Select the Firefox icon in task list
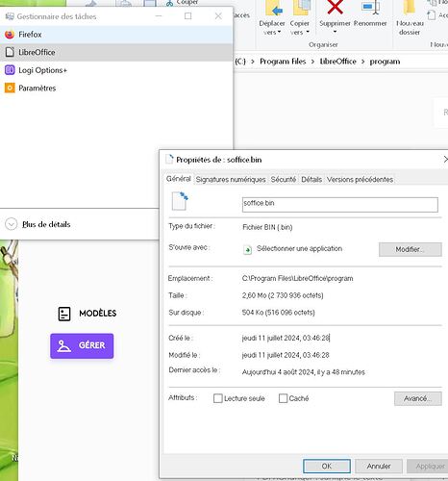 point(10,35)
